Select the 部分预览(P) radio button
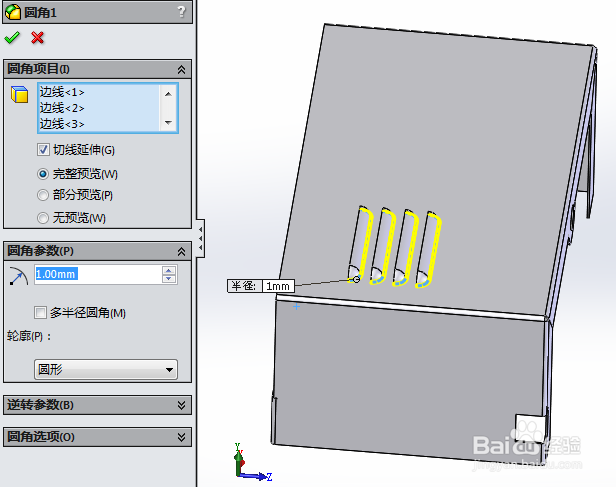Image resolution: width=616 pixels, height=487 pixels. coord(43,195)
